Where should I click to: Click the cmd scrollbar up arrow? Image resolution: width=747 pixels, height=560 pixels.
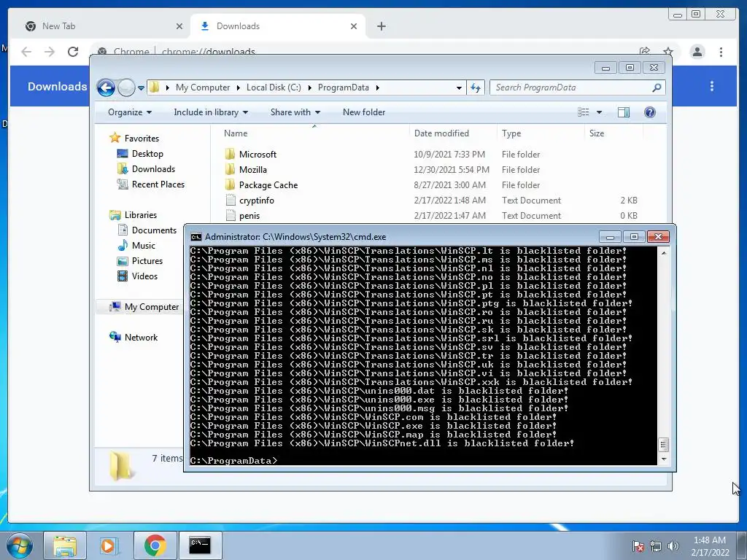[664, 253]
